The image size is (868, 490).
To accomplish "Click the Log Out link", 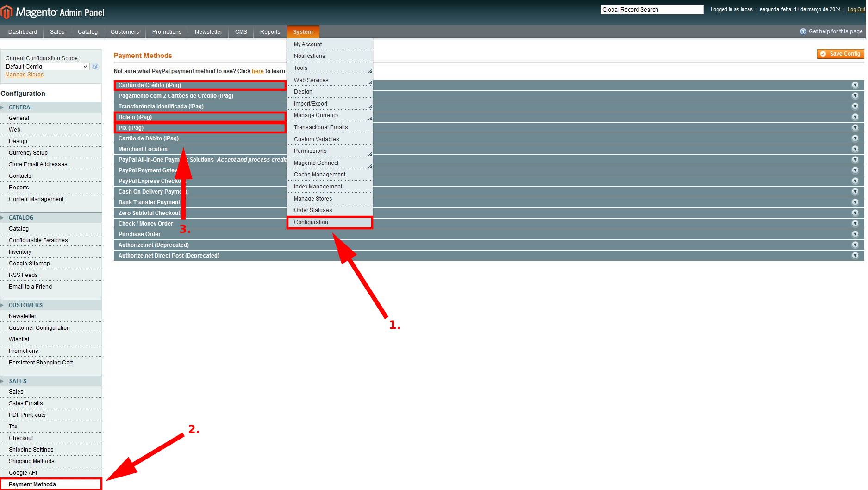I will pos(856,9).
